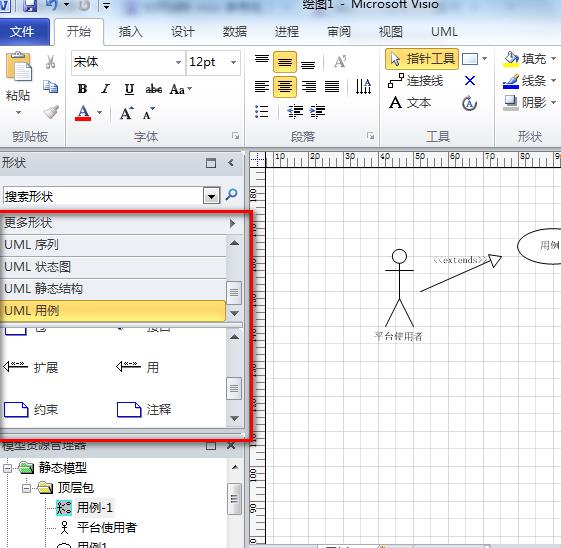Open the File tab
The image size is (561, 548).
[24, 32]
